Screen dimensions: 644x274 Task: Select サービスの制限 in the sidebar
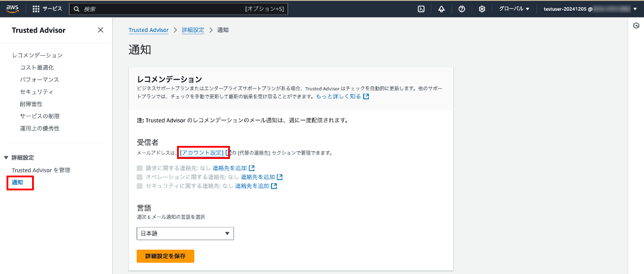pyautogui.click(x=40, y=116)
